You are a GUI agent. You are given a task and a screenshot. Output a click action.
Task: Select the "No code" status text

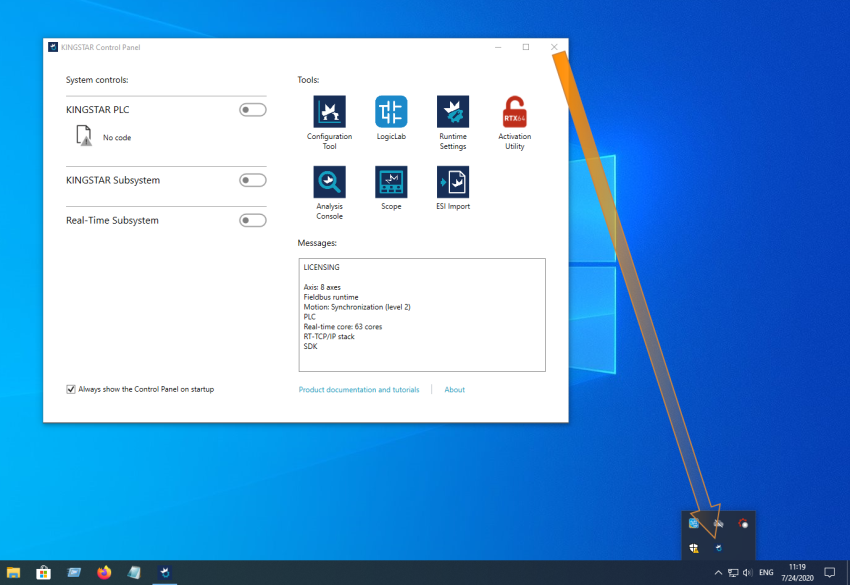pyautogui.click(x=117, y=138)
